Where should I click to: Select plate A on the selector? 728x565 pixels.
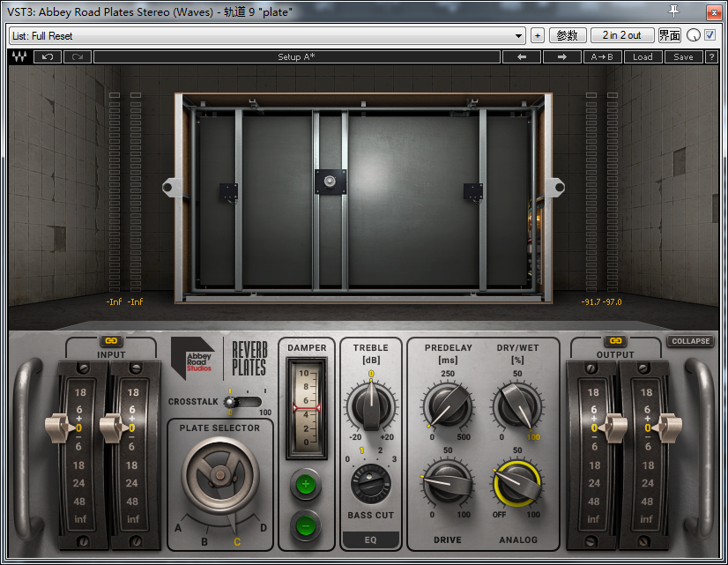point(178,528)
